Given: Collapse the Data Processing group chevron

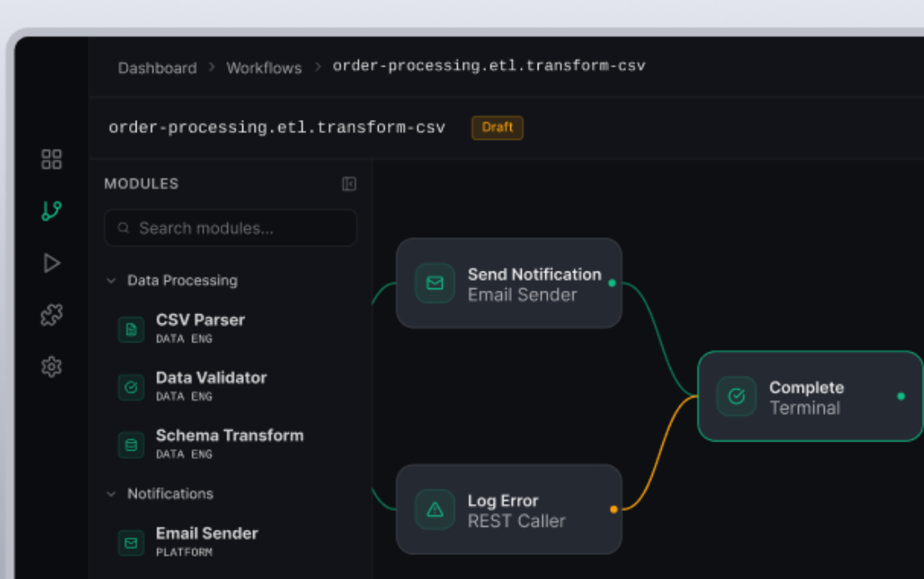Looking at the screenshot, I should coord(111,281).
